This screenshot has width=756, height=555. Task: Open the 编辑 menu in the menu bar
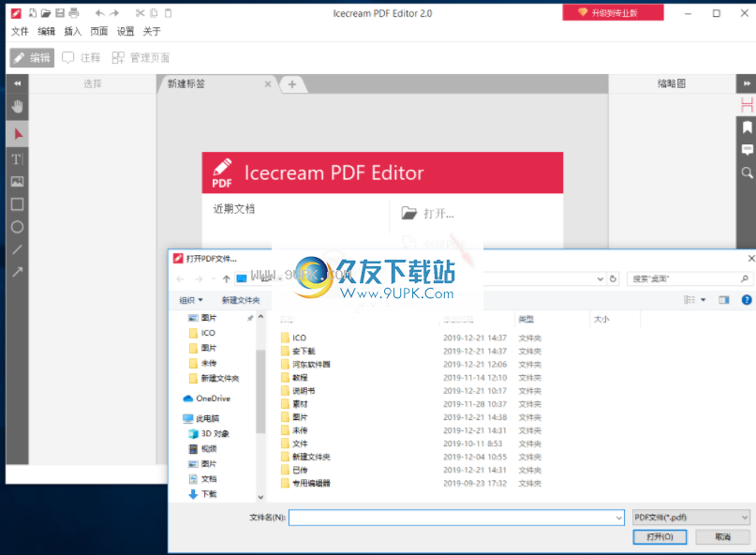(x=46, y=31)
